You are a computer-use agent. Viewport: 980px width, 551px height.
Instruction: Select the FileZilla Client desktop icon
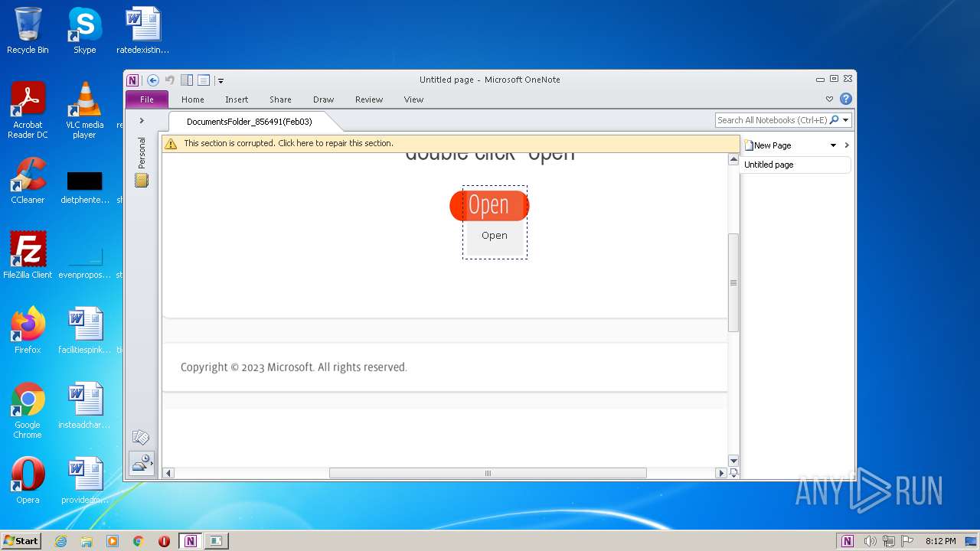[x=28, y=256]
